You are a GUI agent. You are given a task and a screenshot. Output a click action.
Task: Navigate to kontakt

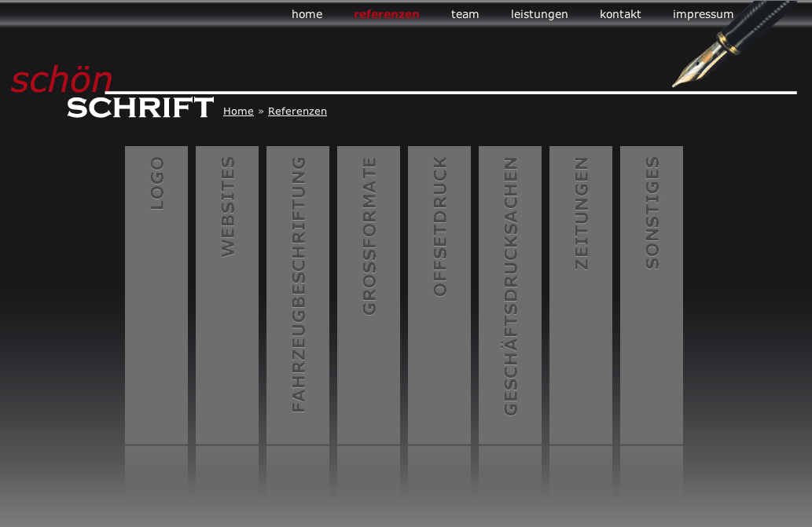pyautogui.click(x=620, y=14)
